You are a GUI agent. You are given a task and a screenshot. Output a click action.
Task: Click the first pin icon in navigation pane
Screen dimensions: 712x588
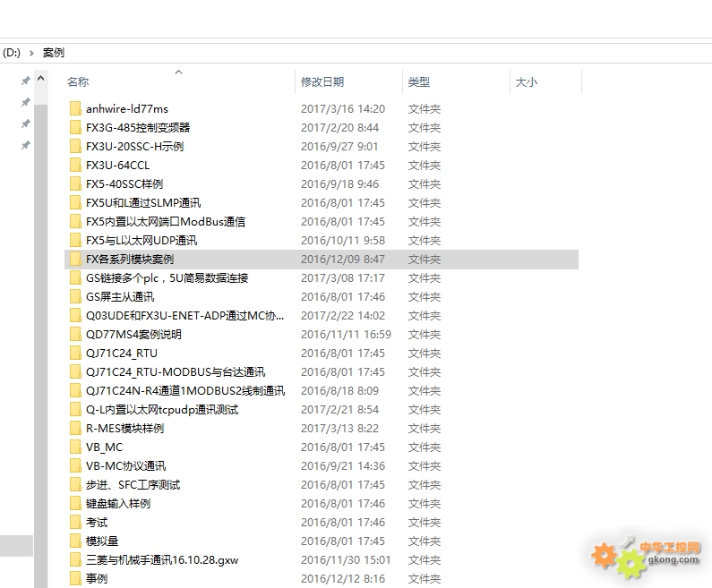(x=26, y=81)
